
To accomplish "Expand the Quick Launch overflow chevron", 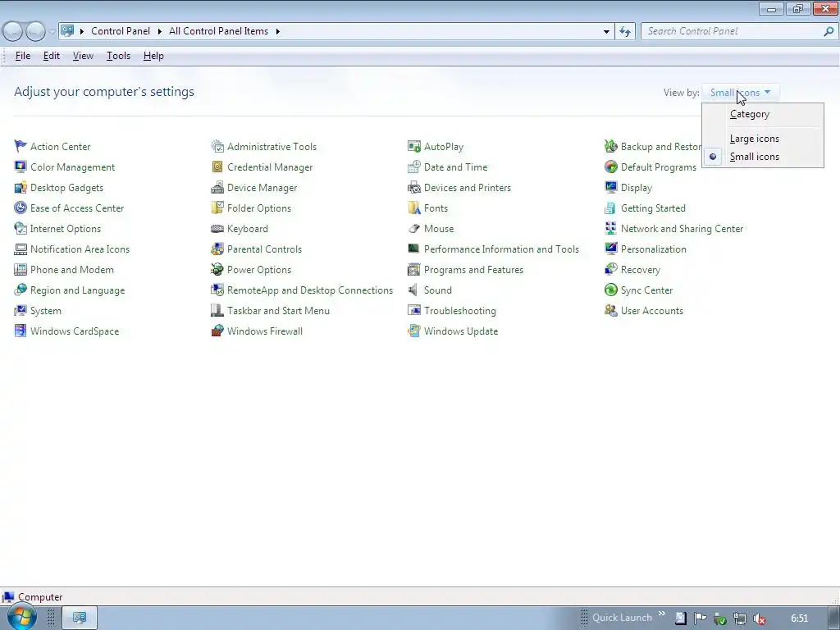I will [x=662, y=614].
